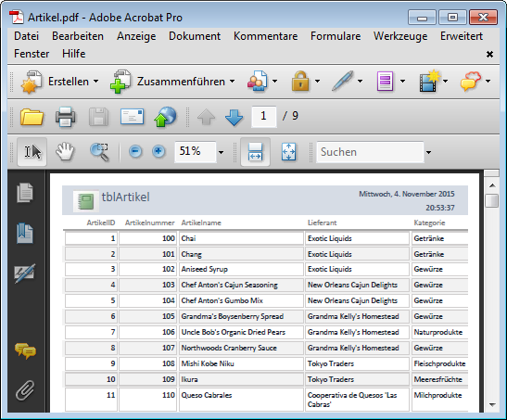The image size is (507, 420).
Task: Open the purple forms tool icon
Action: click(385, 82)
